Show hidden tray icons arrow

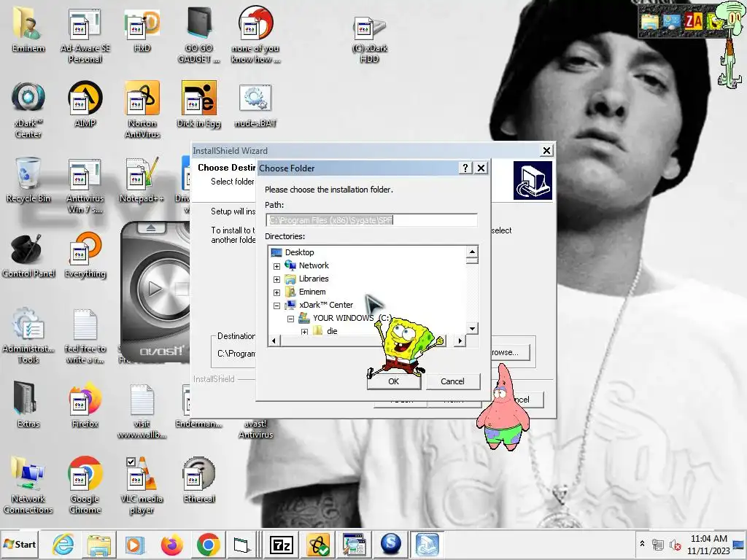pos(642,543)
